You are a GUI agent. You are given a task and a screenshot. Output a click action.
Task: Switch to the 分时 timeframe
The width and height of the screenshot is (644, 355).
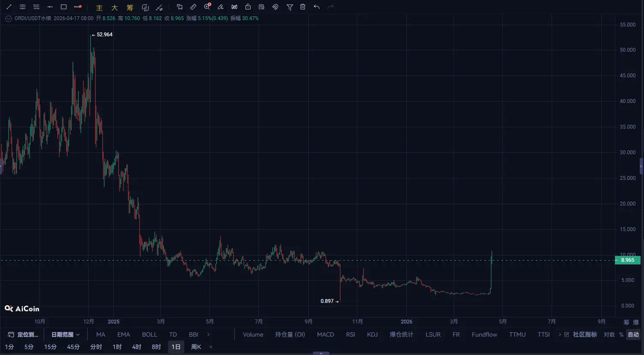(96, 347)
